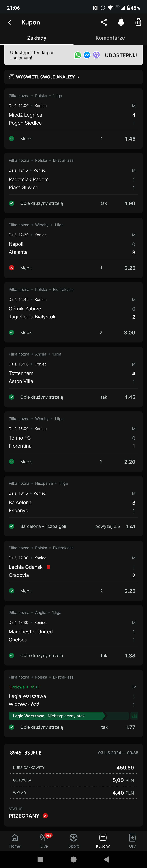Screen dimensions: 147x868
Task: Open the Live section icon
Action: (x=44, y=838)
